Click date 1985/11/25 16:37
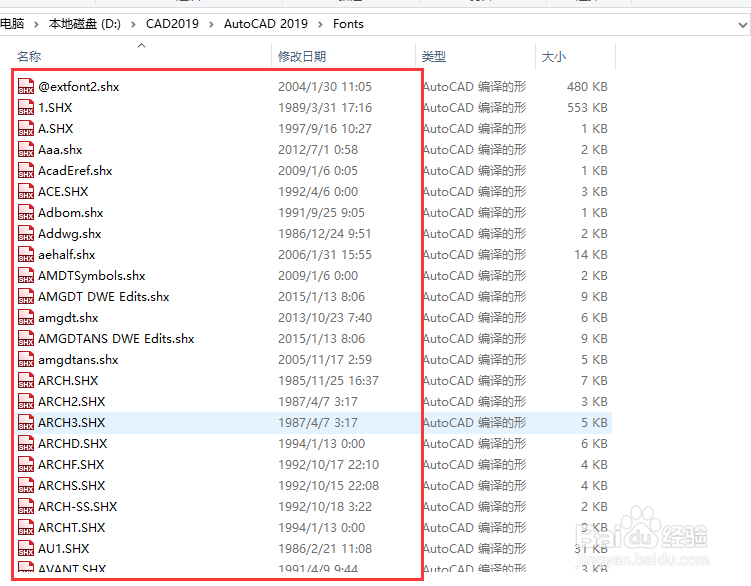 [328, 381]
